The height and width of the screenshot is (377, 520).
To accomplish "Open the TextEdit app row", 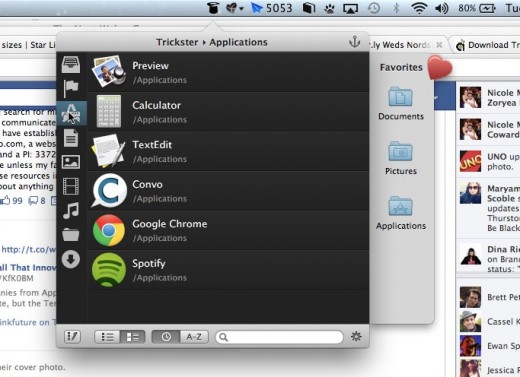I will [228, 151].
